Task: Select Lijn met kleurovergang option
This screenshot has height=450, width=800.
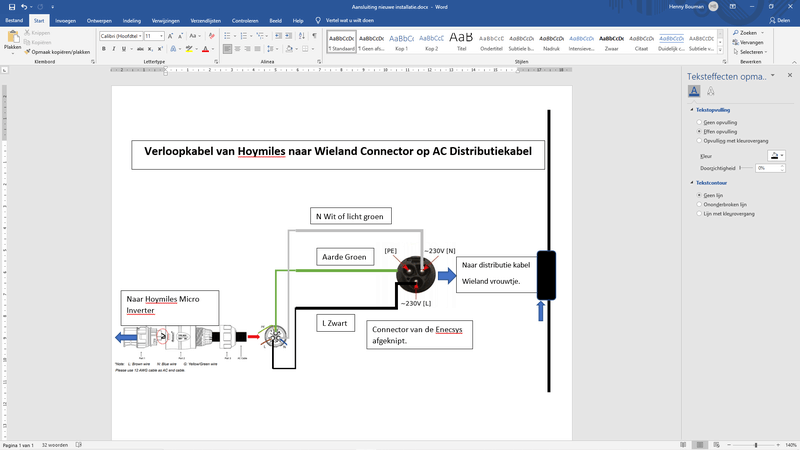Action: click(726, 214)
